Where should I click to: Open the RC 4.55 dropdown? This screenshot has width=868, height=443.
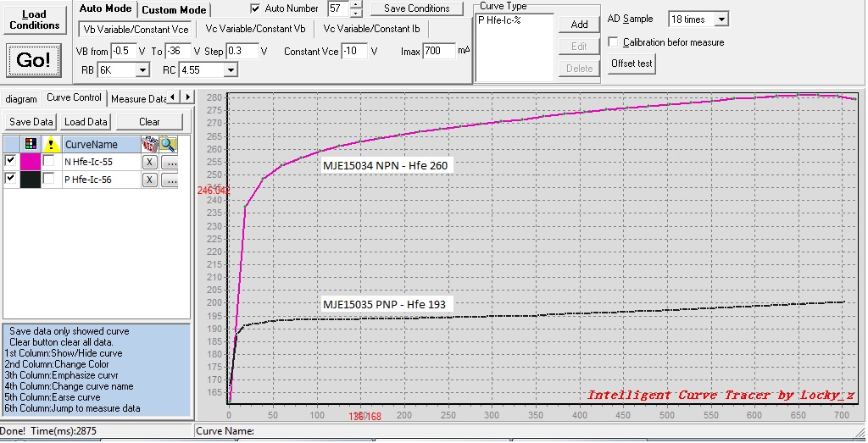[231, 70]
